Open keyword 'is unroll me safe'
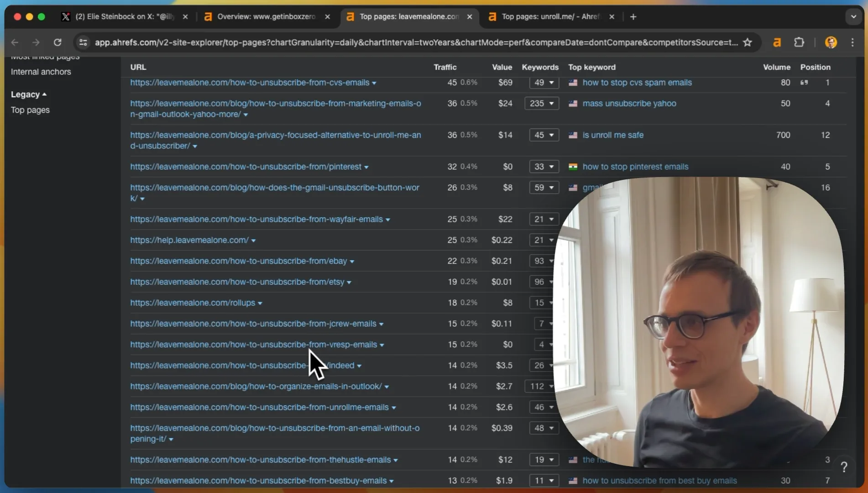Screen dimensions: 868x493 (x=613, y=135)
